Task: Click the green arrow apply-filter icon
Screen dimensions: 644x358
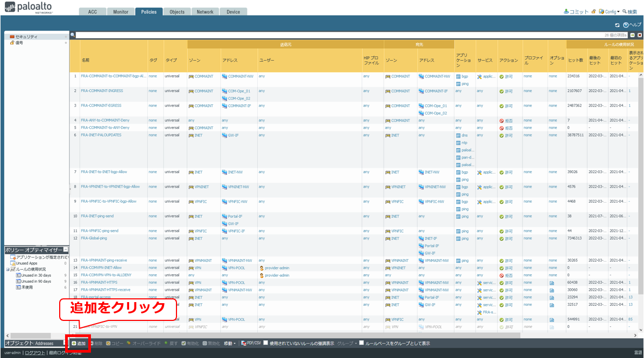Action: [633, 35]
